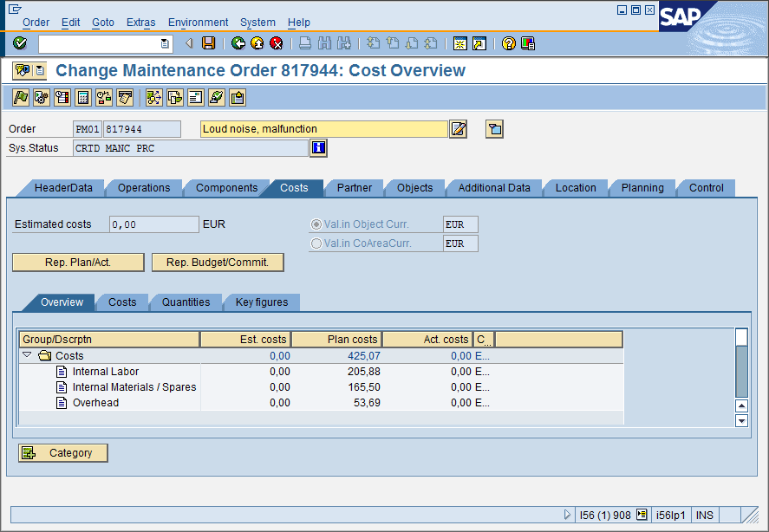Open Help via the yellow question mark icon
769x532 pixels.
(509, 43)
